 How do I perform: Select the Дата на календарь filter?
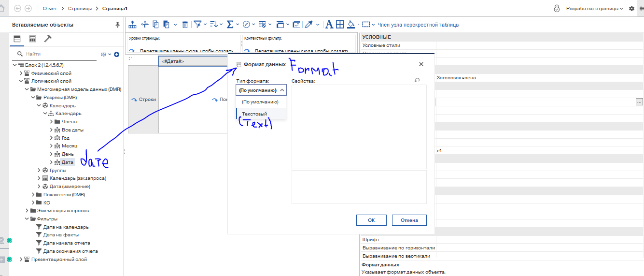[66, 227]
